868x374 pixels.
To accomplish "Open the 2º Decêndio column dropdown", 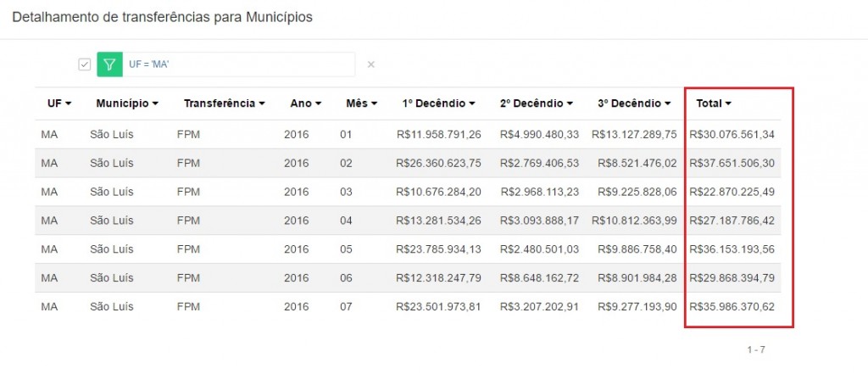I will click(x=537, y=103).
